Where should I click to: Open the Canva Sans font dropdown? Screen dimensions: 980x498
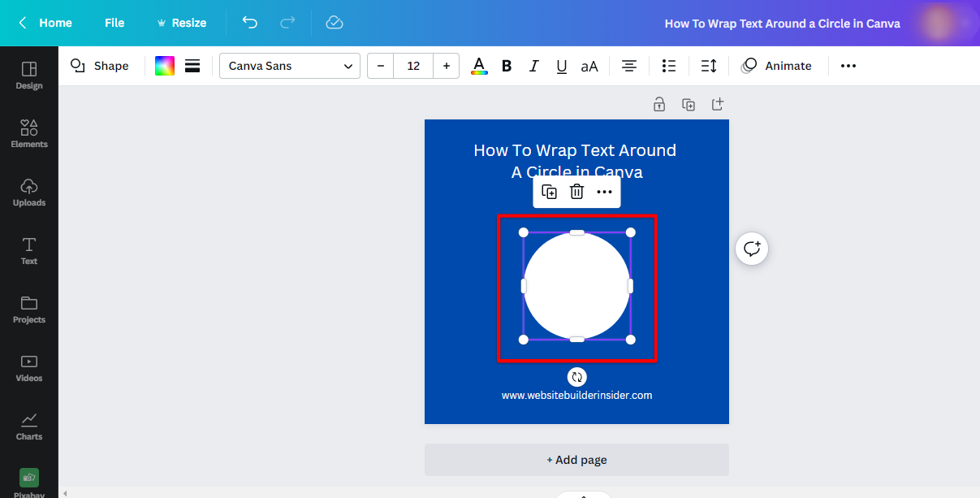290,66
